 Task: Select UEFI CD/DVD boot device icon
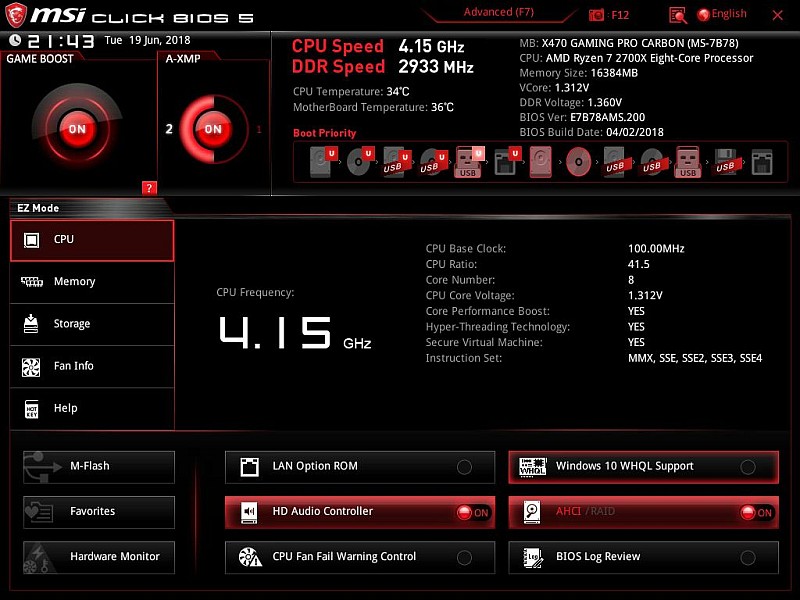coord(360,162)
